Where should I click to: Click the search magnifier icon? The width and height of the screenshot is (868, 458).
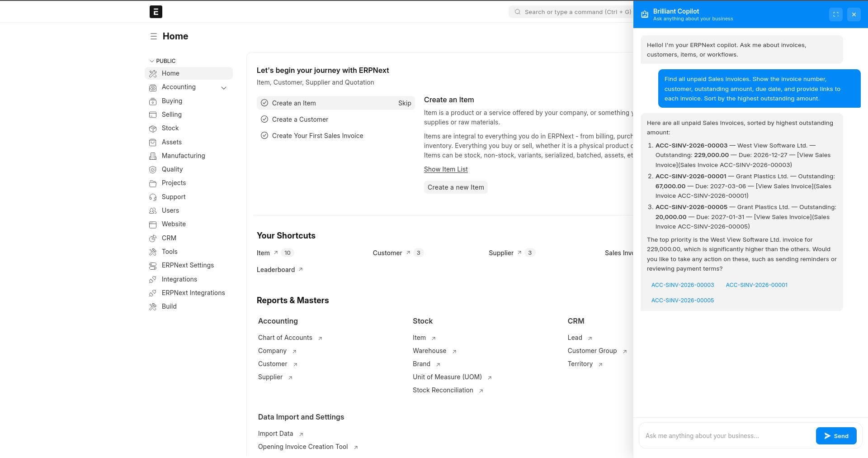tap(518, 12)
